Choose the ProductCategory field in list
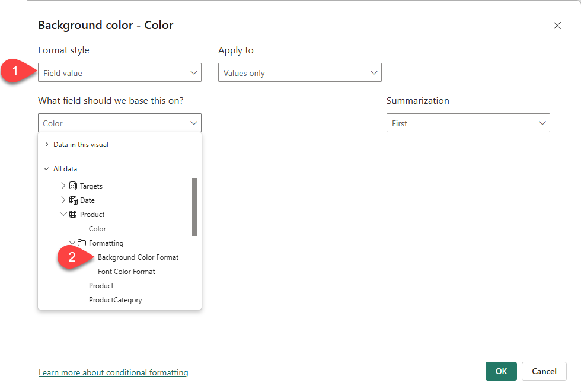581x392 pixels. [116, 300]
